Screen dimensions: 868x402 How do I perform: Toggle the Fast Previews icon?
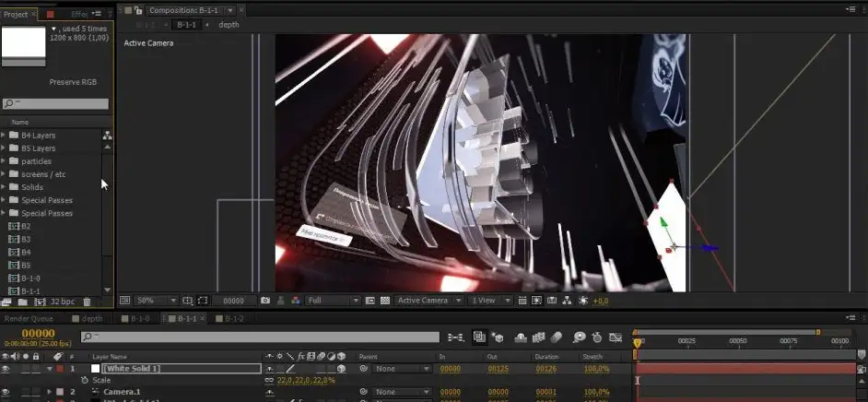click(536, 300)
